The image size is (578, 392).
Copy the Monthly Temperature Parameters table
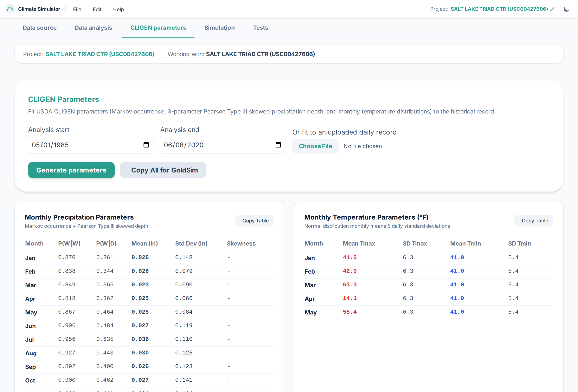click(x=534, y=221)
